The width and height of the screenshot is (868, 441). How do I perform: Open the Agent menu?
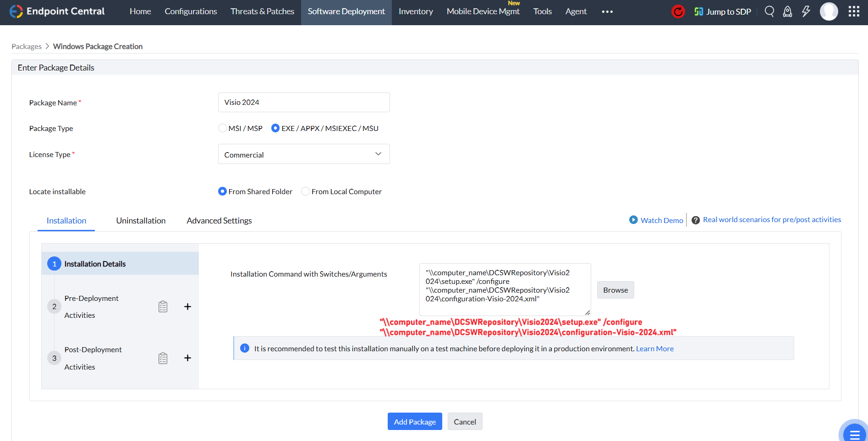tap(576, 11)
